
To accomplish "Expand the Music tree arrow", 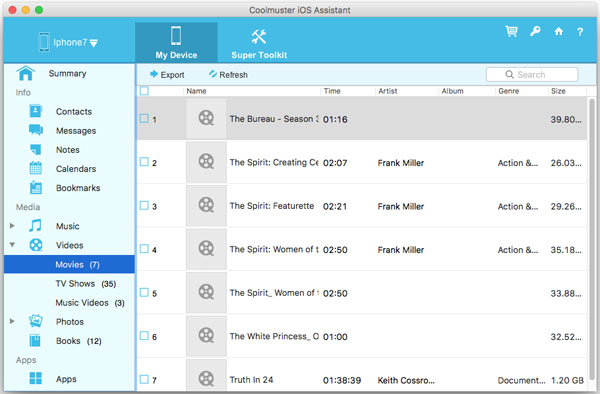I will [x=12, y=226].
